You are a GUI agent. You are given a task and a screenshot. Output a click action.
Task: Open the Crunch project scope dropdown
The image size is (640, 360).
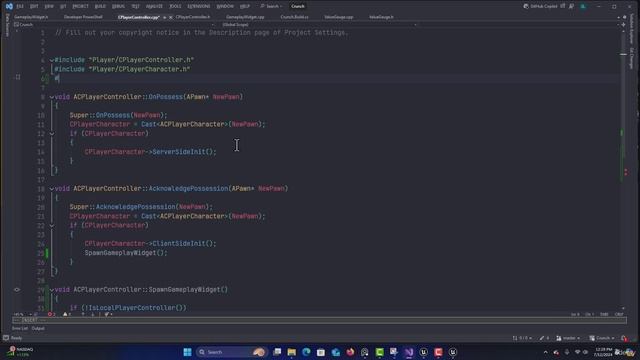(x=114, y=24)
